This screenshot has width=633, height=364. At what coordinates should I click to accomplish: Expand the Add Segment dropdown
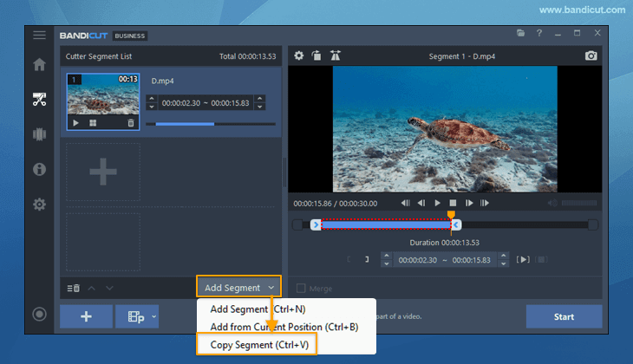pyautogui.click(x=271, y=288)
